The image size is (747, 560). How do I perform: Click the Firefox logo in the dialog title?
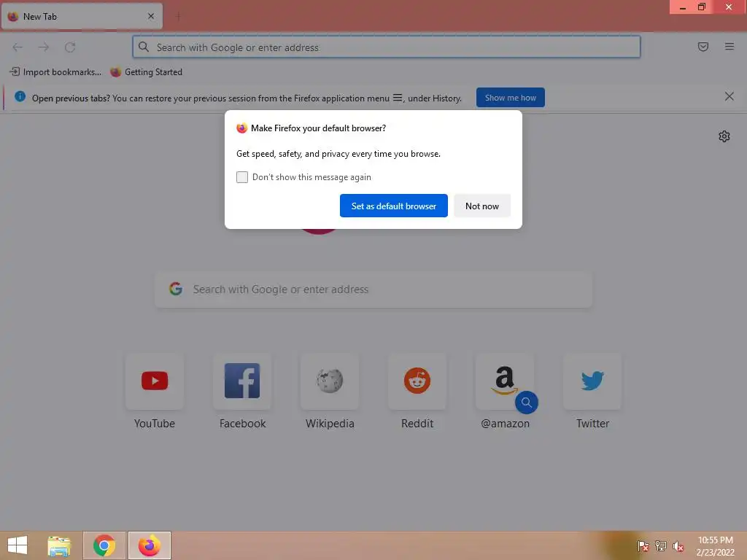(242, 128)
